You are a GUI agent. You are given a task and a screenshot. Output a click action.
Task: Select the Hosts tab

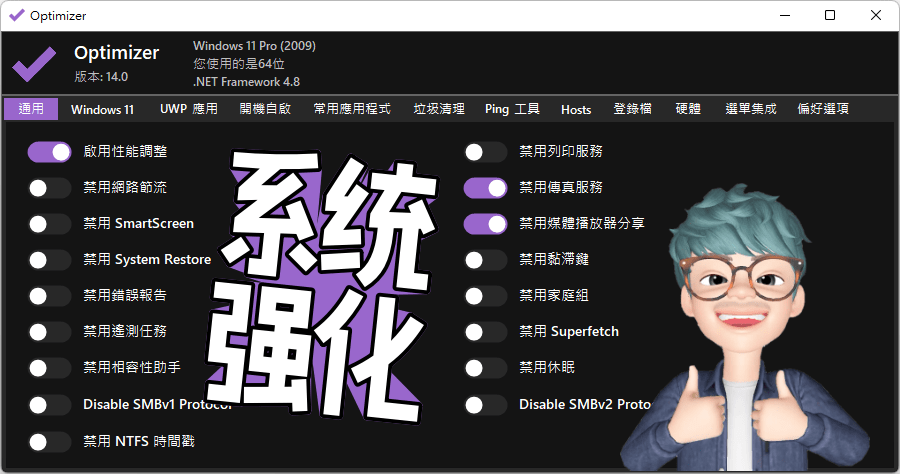point(576,109)
